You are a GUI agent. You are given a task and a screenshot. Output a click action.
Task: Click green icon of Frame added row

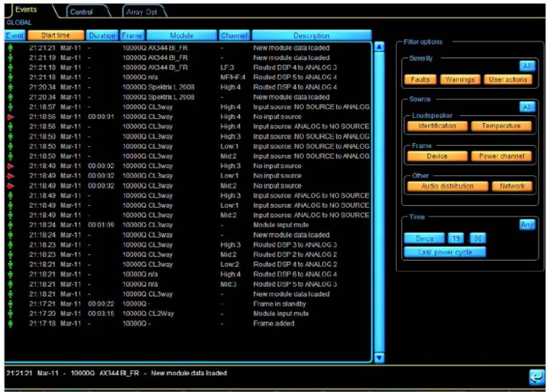10,324
